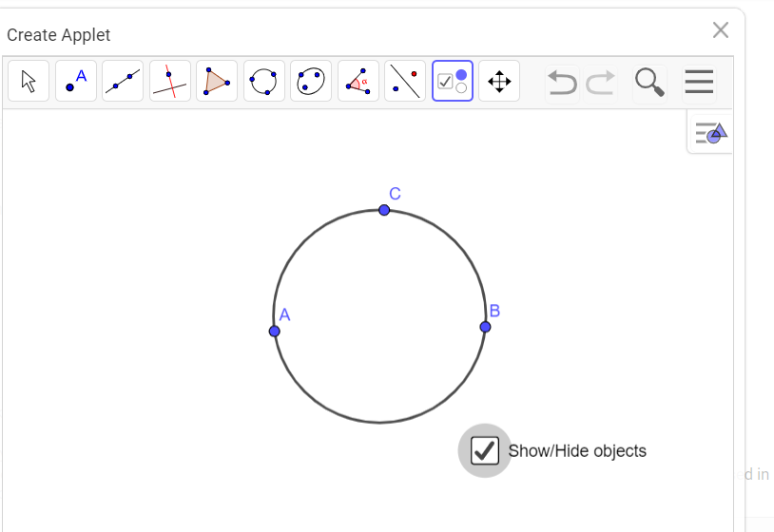Select the Move arrow tool
Viewport: 774px width, 532px height.
(x=29, y=81)
